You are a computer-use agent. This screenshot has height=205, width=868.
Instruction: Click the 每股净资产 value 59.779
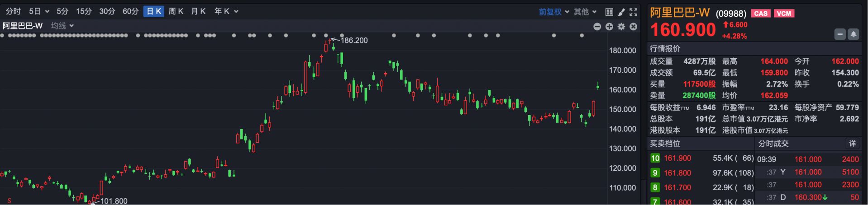[847, 107]
